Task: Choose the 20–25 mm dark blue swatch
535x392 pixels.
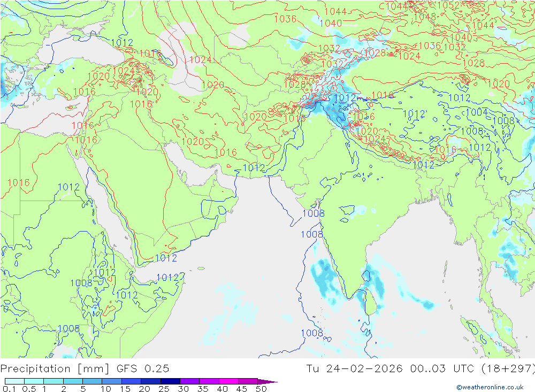Action: [x=150, y=381]
